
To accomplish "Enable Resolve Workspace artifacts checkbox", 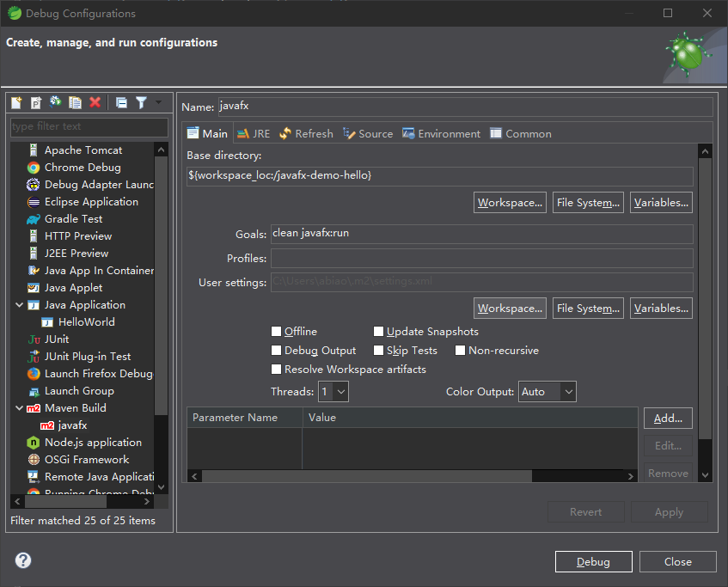I will pos(276,370).
